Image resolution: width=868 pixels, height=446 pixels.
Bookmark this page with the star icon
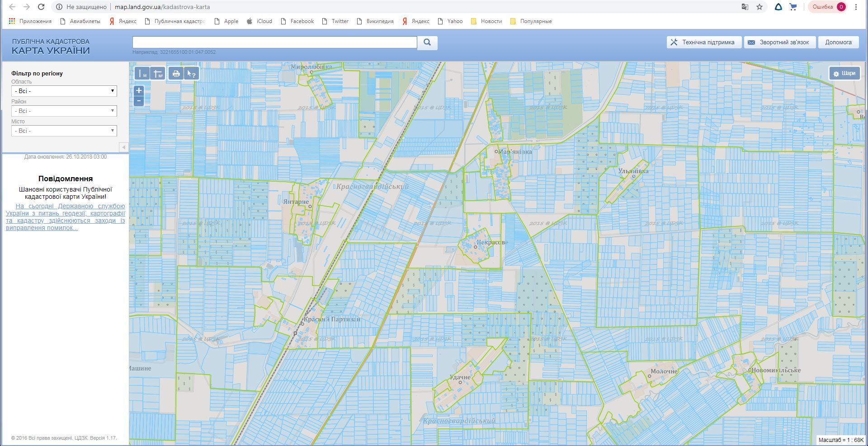click(x=759, y=7)
